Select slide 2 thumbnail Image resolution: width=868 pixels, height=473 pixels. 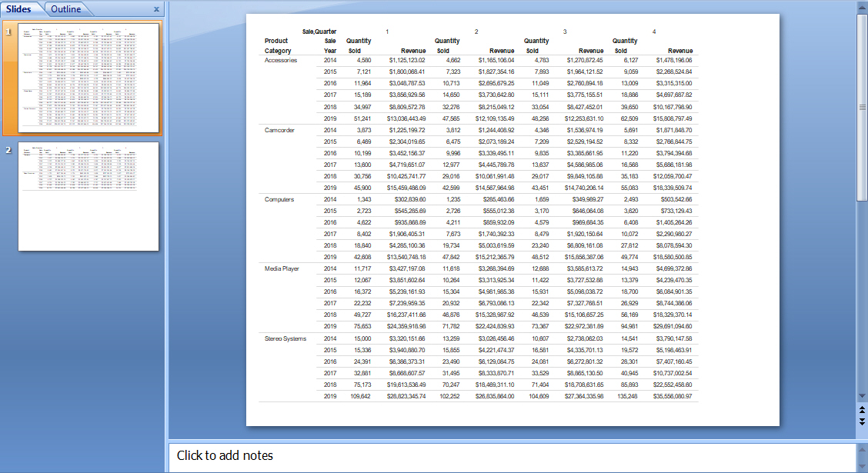pyautogui.click(x=88, y=196)
